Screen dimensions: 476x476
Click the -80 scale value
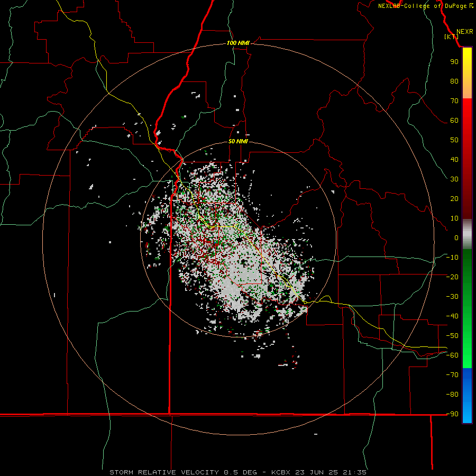pyautogui.click(x=452, y=395)
